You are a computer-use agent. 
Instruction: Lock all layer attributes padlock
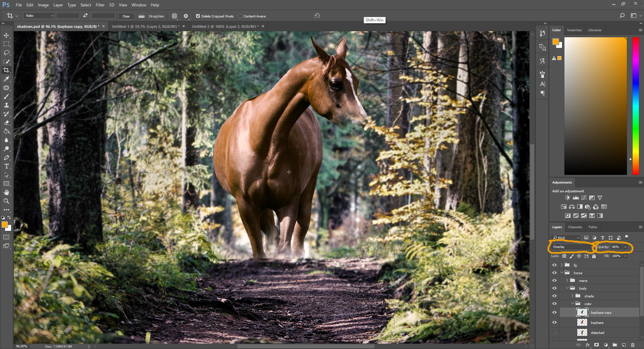pos(594,256)
